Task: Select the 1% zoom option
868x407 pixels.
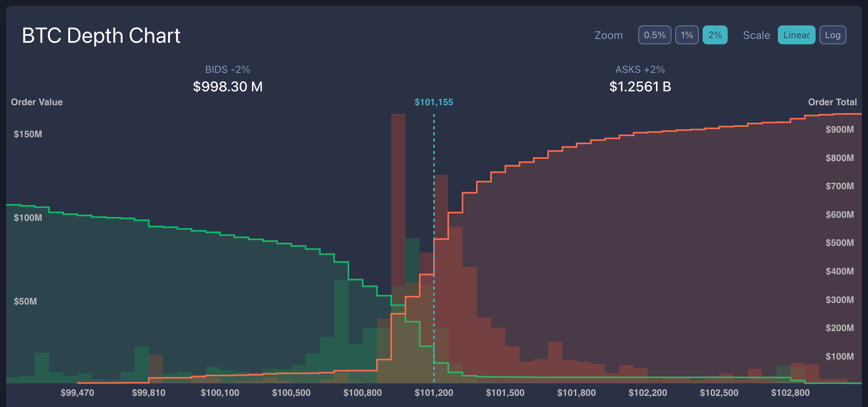Action: 687,35
